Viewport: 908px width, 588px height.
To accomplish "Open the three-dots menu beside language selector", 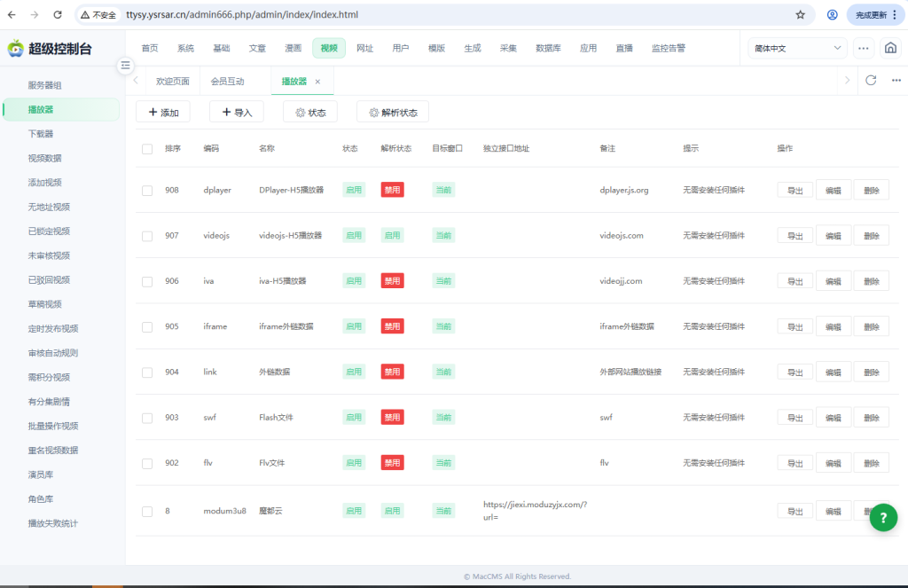I will click(x=863, y=48).
